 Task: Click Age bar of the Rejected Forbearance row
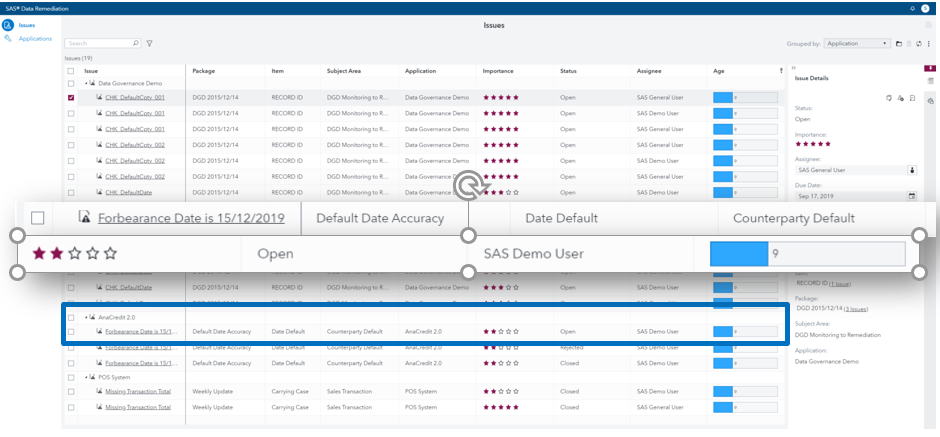[x=745, y=347]
